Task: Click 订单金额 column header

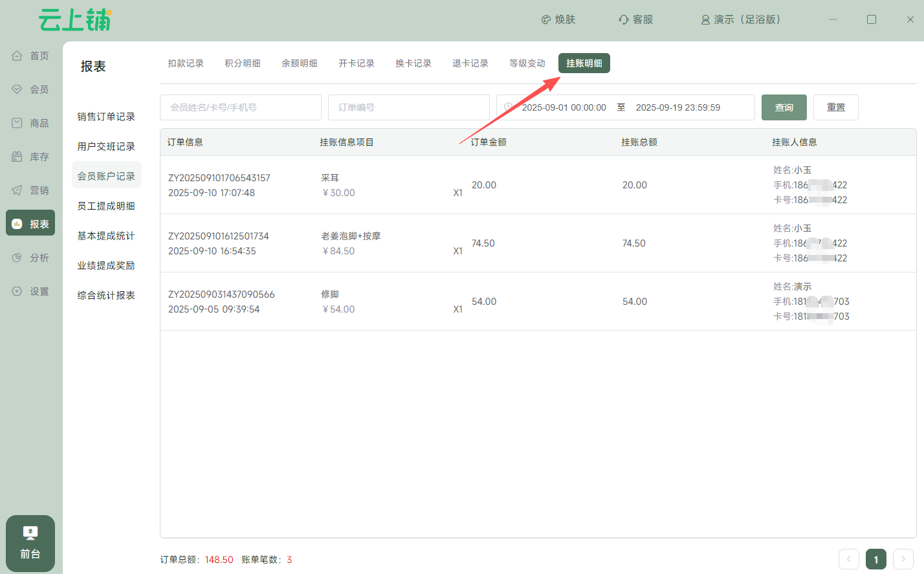Action: 489,142
